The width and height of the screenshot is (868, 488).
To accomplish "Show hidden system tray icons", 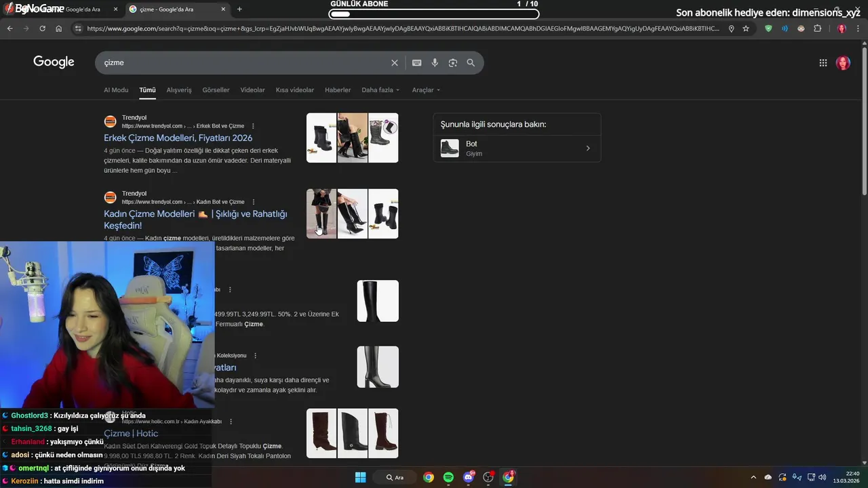I will pyautogui.click(x=753, y=477).
